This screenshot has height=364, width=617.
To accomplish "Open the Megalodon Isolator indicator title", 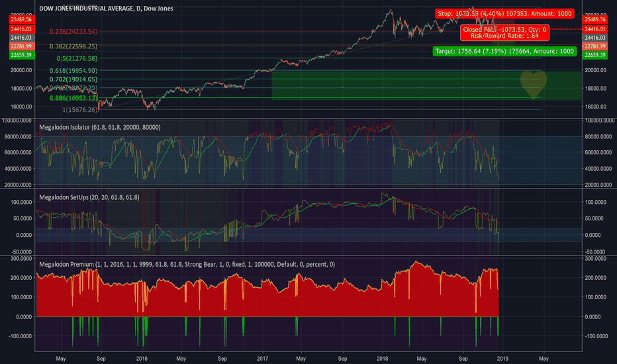I will pyautogui.click(x=100, y=127).
